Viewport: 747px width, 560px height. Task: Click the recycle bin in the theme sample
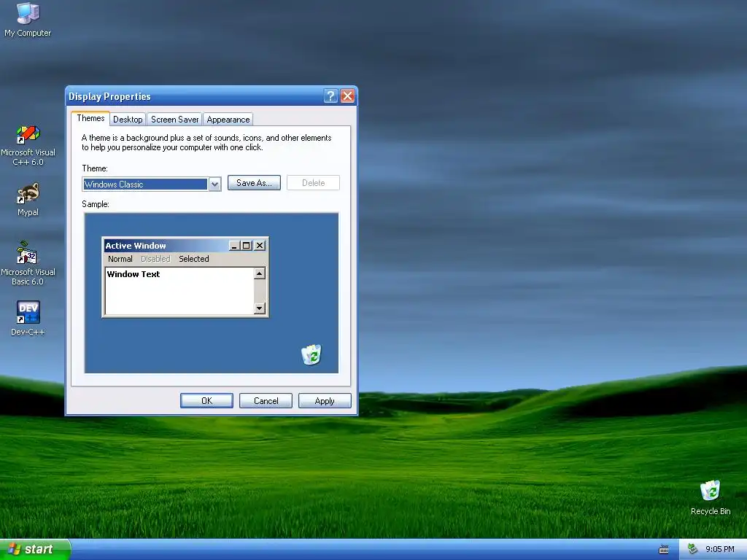(311, 355)
